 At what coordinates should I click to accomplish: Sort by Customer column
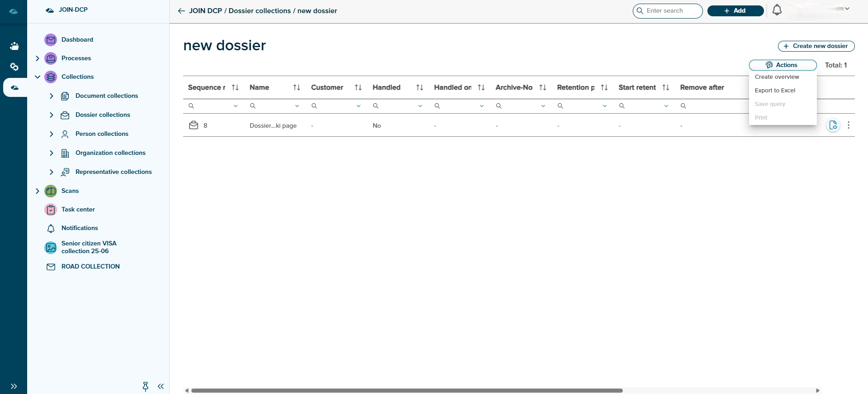click(x=358, y=87)
